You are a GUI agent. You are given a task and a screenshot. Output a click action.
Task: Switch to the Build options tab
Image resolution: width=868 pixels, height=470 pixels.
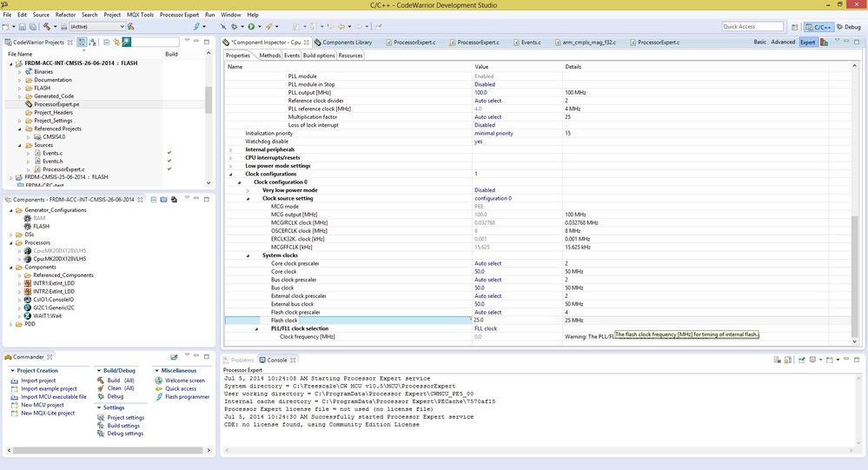click(319, 56)
